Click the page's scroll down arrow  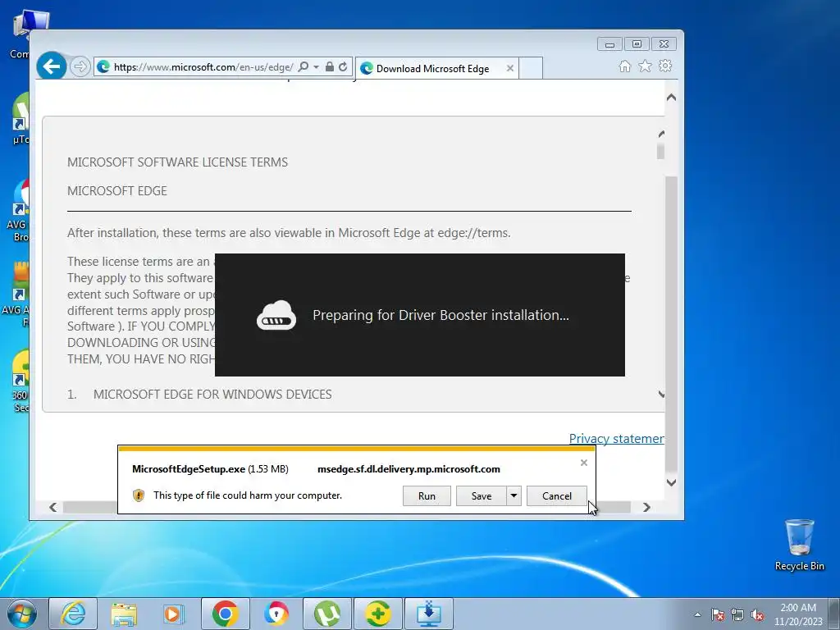(x=671, y=482)
